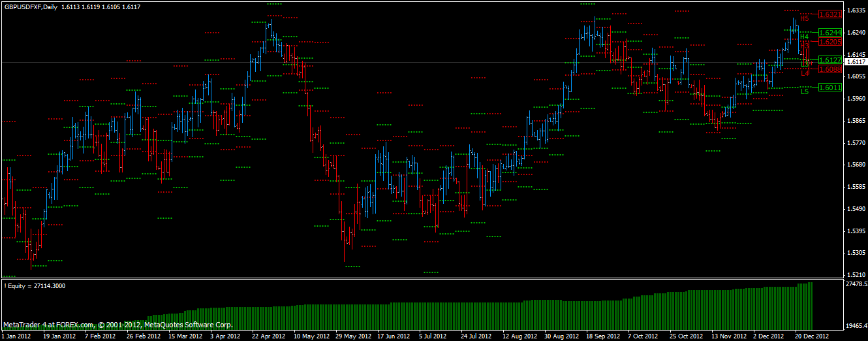
Task: Click the 1.6335 price scale value
Action: tap(855, 10)
